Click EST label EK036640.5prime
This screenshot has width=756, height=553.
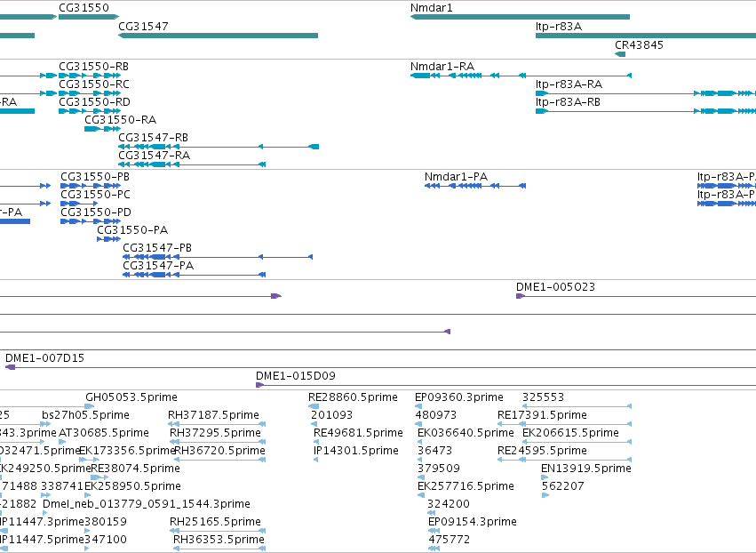point(466,433)
